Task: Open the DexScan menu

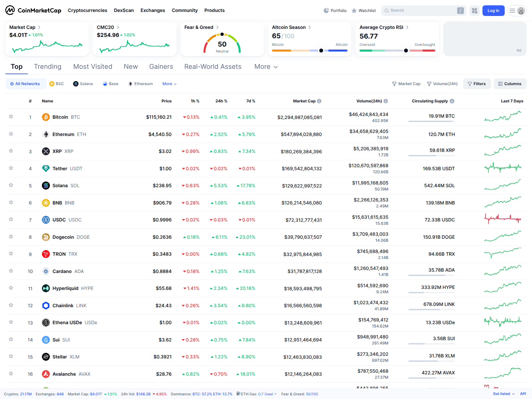Action: (124, 10)
